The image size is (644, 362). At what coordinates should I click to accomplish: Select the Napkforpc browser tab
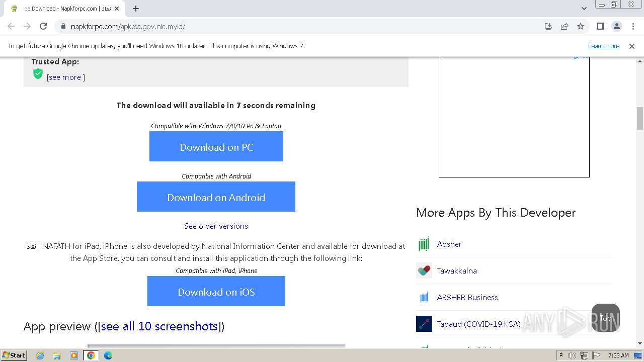[x=63, y=9]
